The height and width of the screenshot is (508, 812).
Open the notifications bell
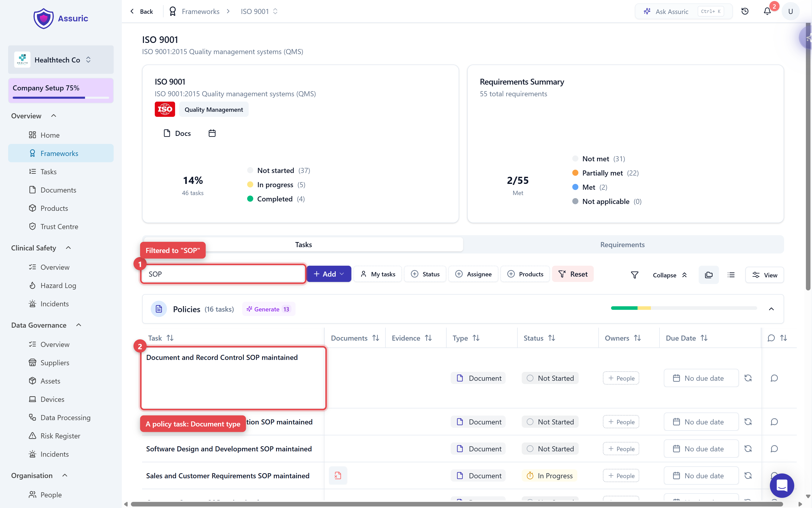[x=767, y=11]
